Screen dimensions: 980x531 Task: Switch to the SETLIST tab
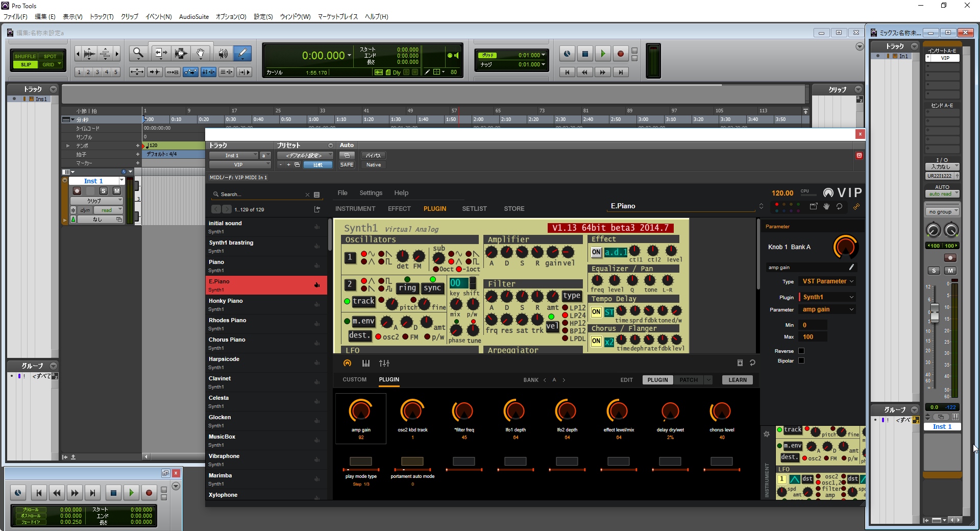[x=474, y=209]
